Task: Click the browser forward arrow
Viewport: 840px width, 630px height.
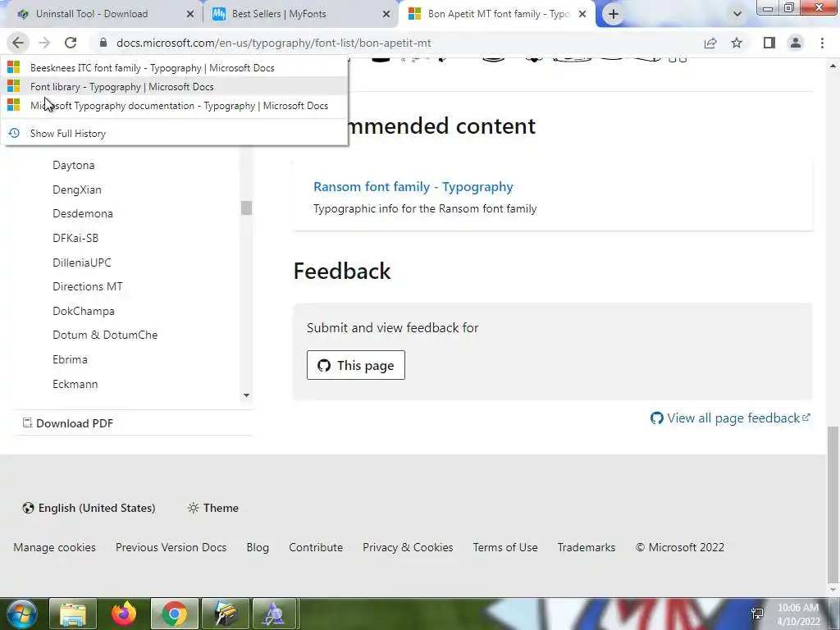Action: (44, 43)
